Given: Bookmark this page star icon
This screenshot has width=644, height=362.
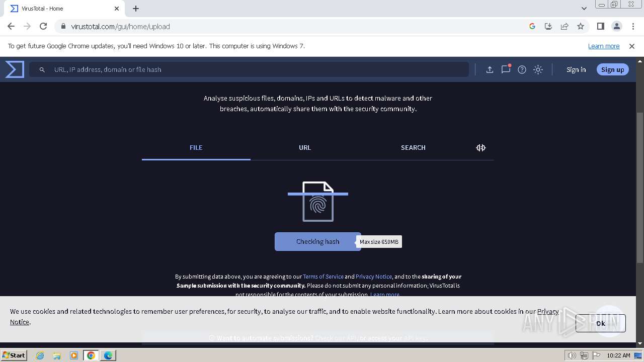Looking at the screenshot, I should coord(581,26).
